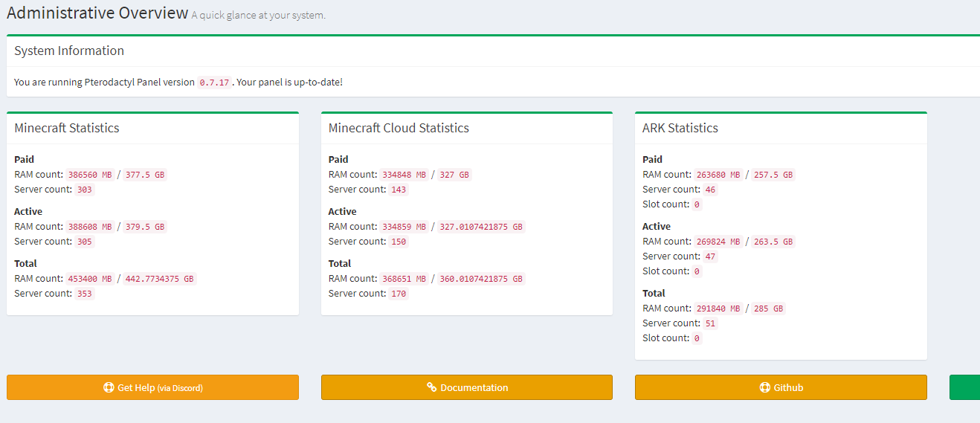
Task: Click the partially visible green button
Action: point(964,387)
